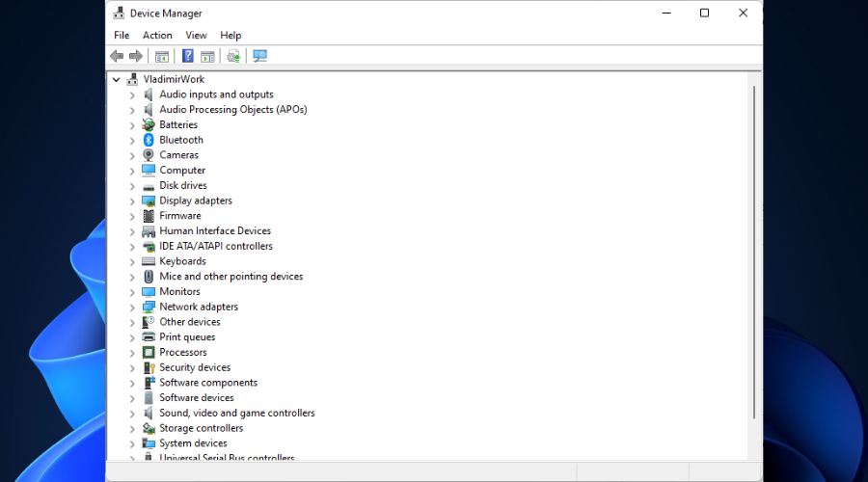868x482 pixels.
Task: Click the Update device driver toolbar icon
Action: point(233,56)
